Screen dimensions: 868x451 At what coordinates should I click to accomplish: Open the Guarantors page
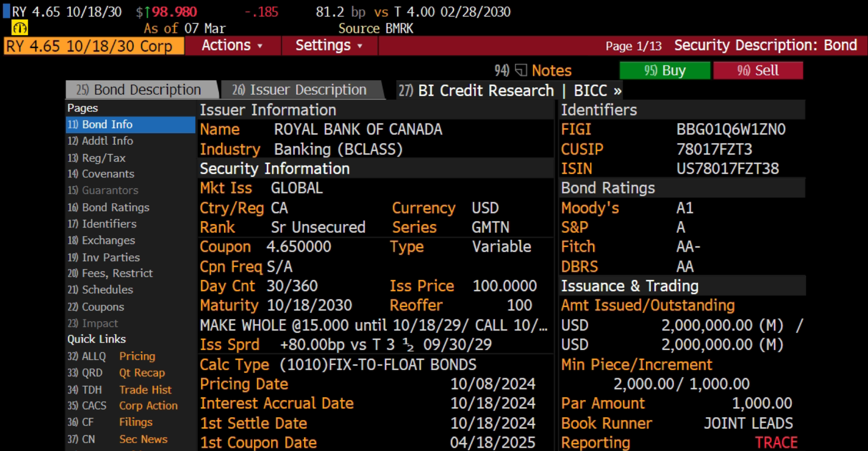(x=103, y=190)
